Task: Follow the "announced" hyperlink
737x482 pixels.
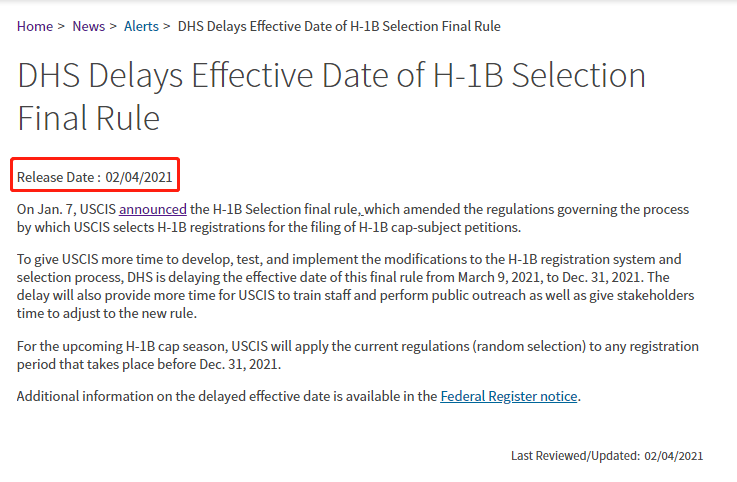Action: click(x=153, y=209)
